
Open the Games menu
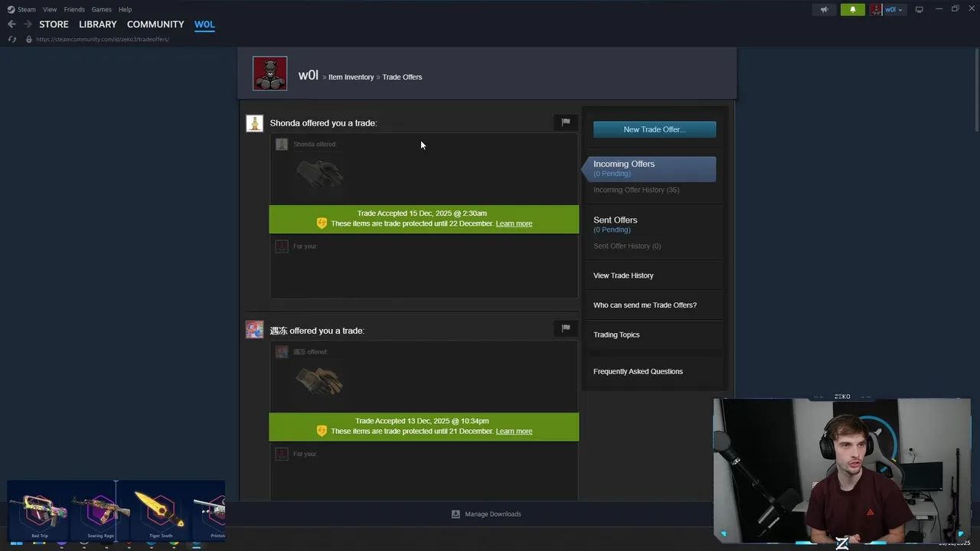coord(101,9)
